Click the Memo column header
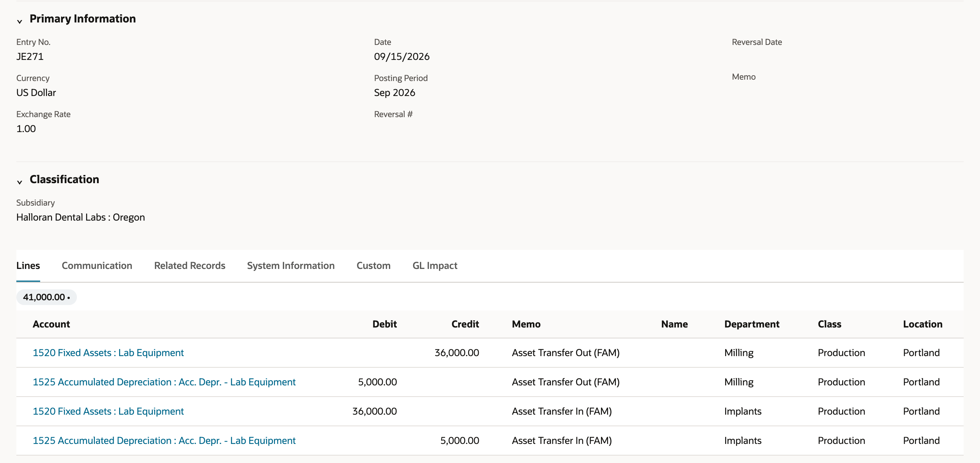Screen dimensions: 980x463 (526, 324)
